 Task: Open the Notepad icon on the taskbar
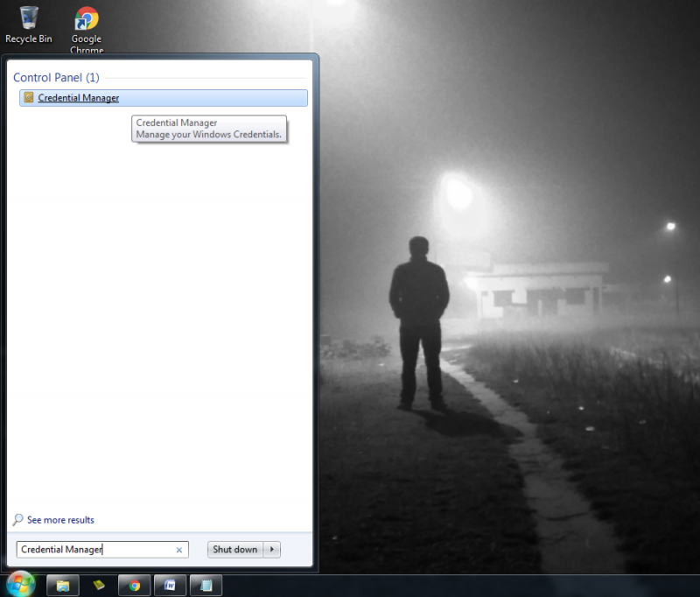point(206,586)
